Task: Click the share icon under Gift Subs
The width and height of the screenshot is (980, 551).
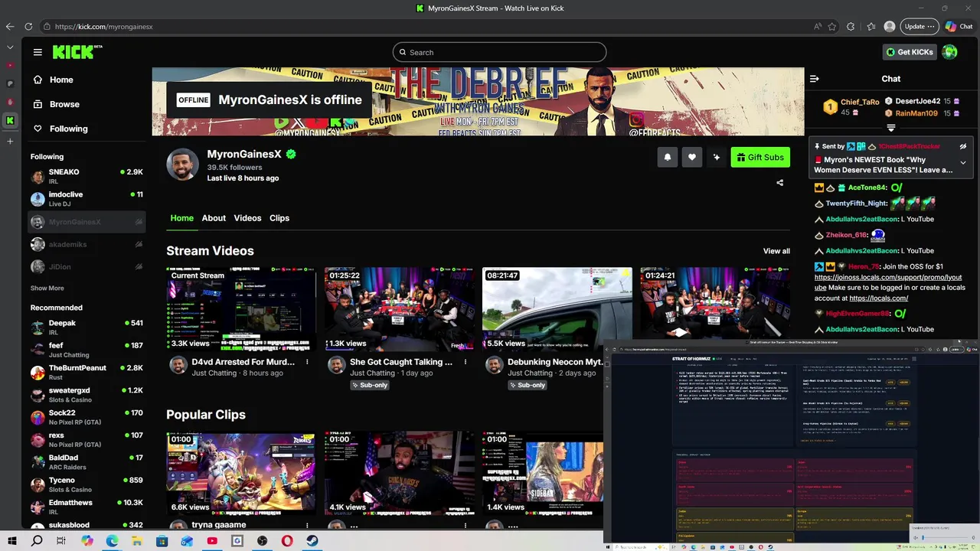Action: click(780, 183)
